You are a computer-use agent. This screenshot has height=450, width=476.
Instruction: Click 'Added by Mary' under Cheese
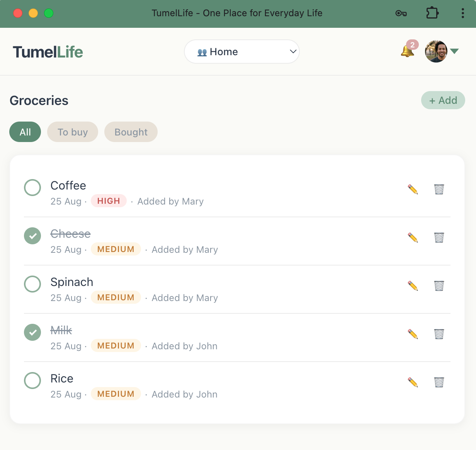(x=185, y=250)
